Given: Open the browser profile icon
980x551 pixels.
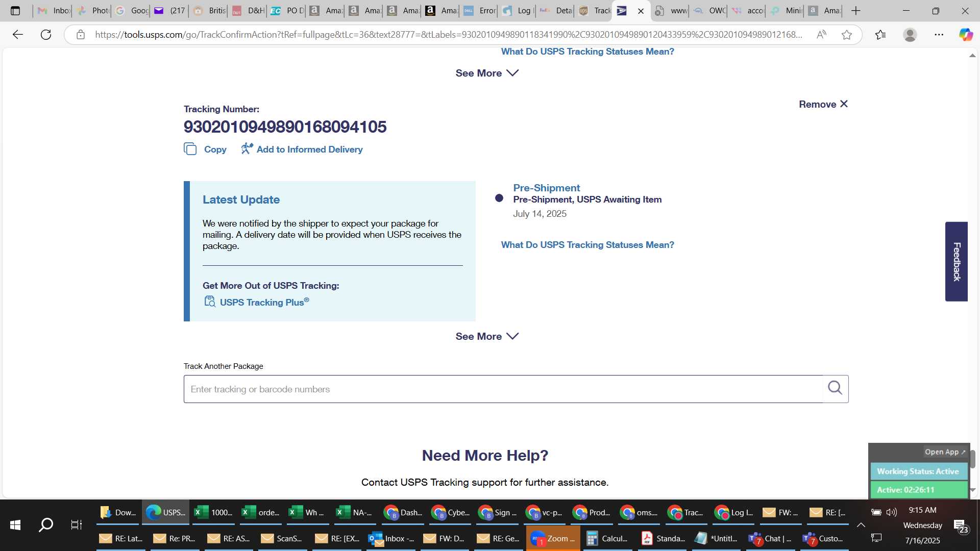Looking at the screenshot, I should tap(910, 35).
